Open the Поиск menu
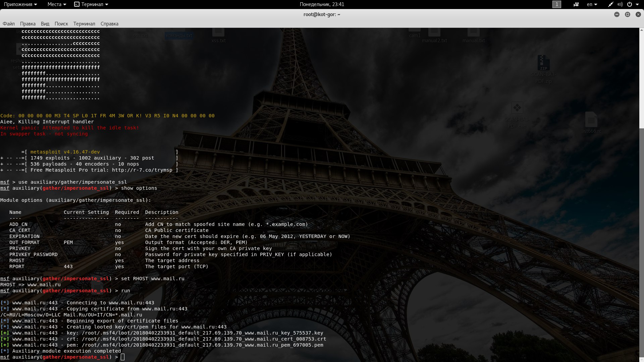Image resolution: width=644 pixels, height=362 pixels. point(61,24)
